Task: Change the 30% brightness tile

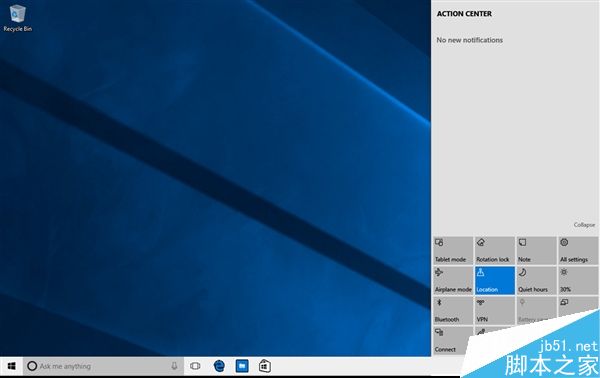Action: (x=578, y=280)
